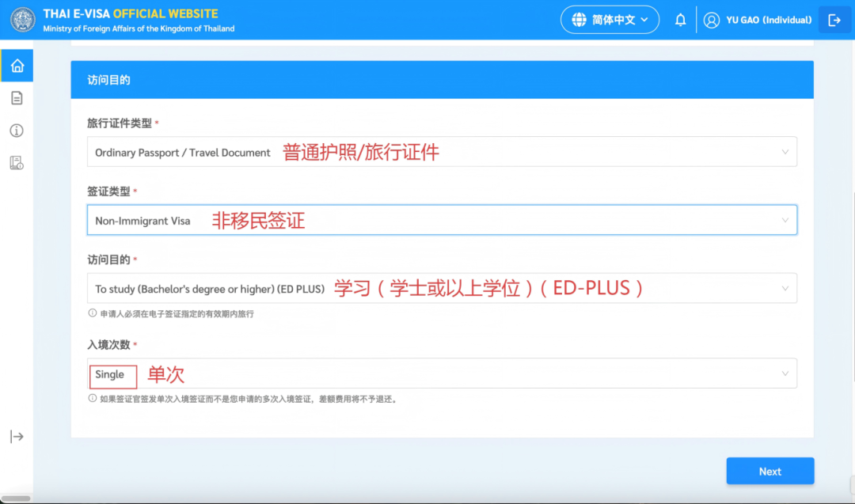
Task: Click the circled info icon in sidebar
Action: tap(17, 131)
